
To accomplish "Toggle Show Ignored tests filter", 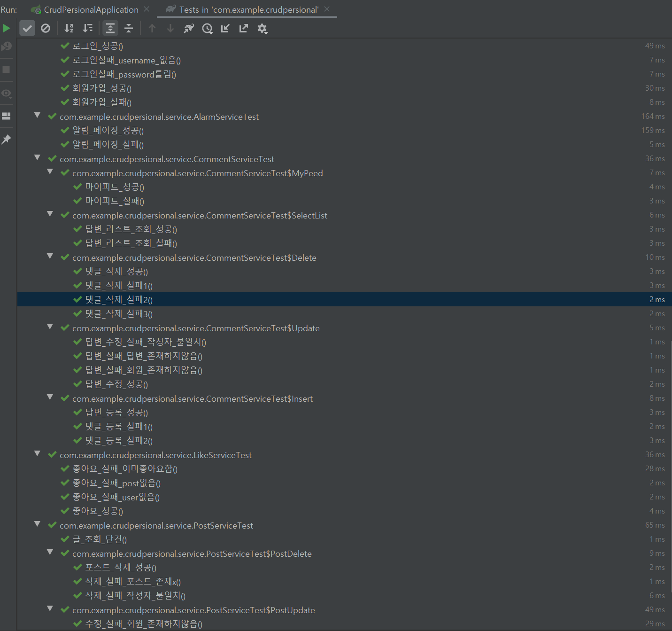I will point(45,28).
